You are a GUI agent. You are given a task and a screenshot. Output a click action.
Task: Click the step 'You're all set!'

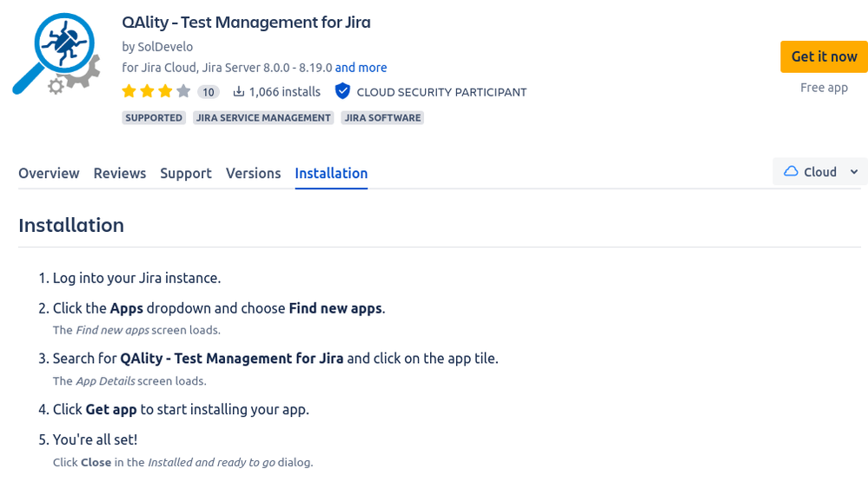pos(95,439)
